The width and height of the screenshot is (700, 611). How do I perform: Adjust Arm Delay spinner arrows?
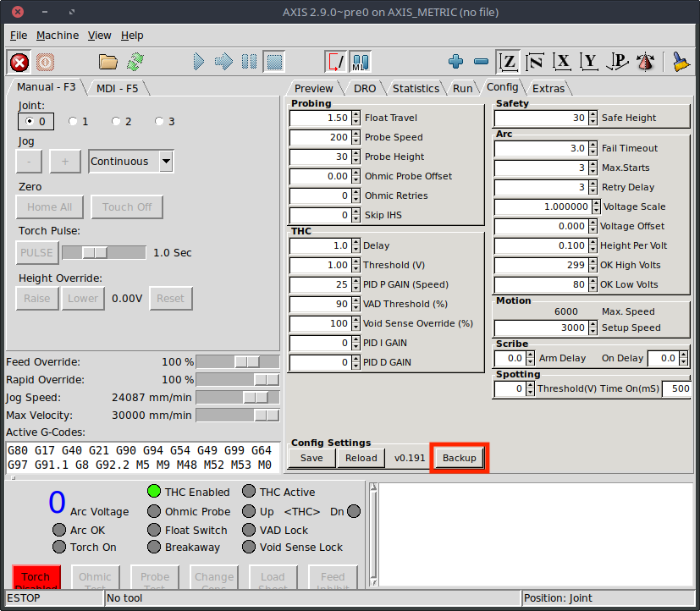[x=530, y=358]
